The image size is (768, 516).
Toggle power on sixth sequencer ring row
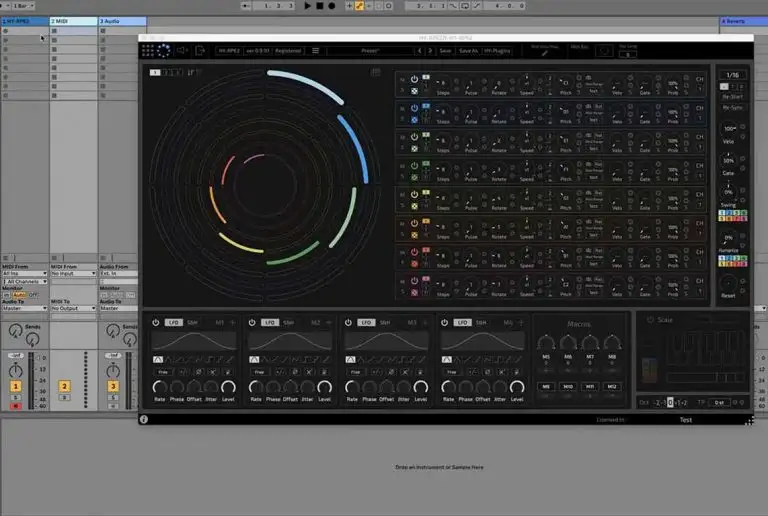pyautogui.click(x=414, y=223)
